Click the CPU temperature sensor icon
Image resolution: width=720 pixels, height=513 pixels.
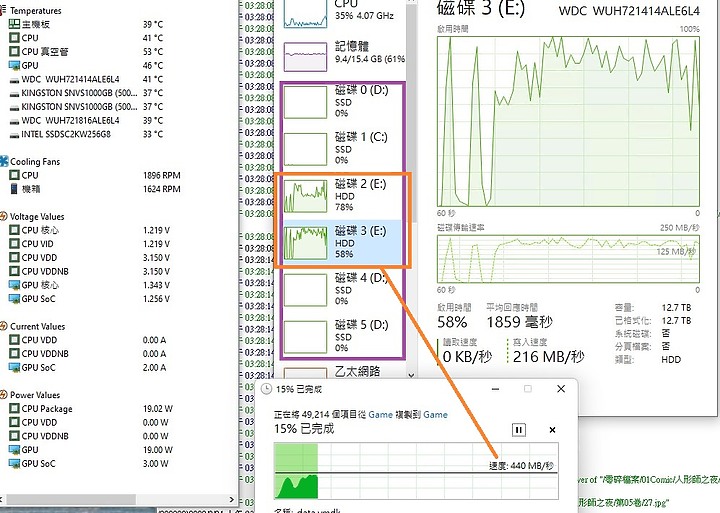coord(14,38)
